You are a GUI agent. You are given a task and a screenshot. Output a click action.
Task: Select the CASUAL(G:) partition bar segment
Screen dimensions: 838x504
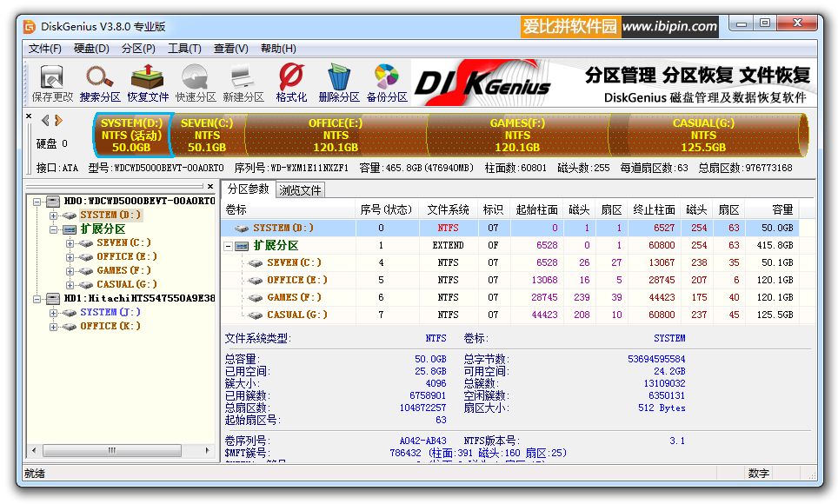pyautogui.click(x=703, y=135)
